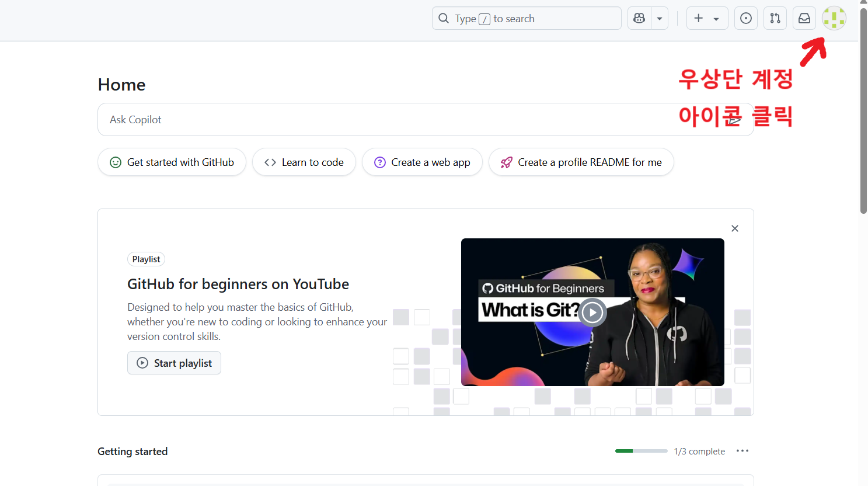868x486 pixels.
Task: Send the Copilot prompt with arrow icon
Action: [x=735, y=120]
